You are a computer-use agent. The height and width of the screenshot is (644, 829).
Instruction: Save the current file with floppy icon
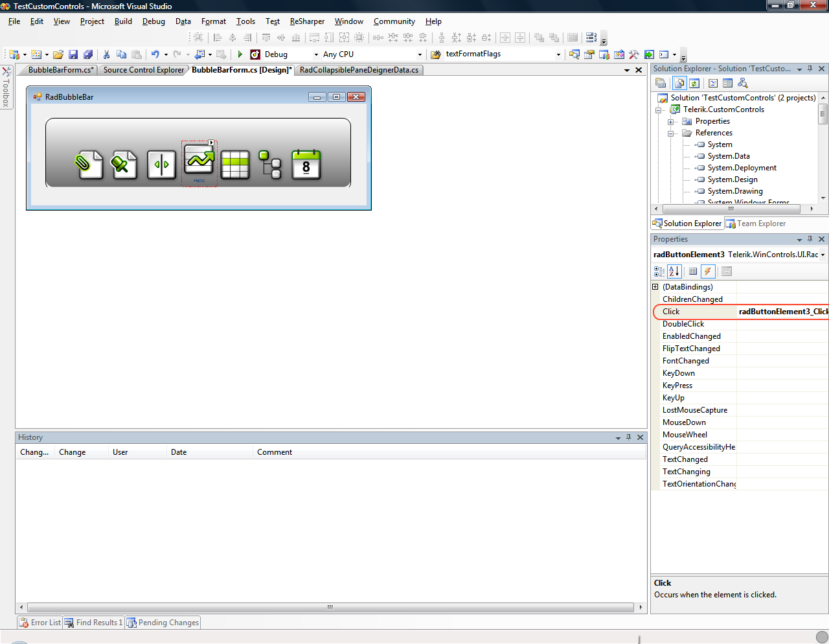point(73,54)
